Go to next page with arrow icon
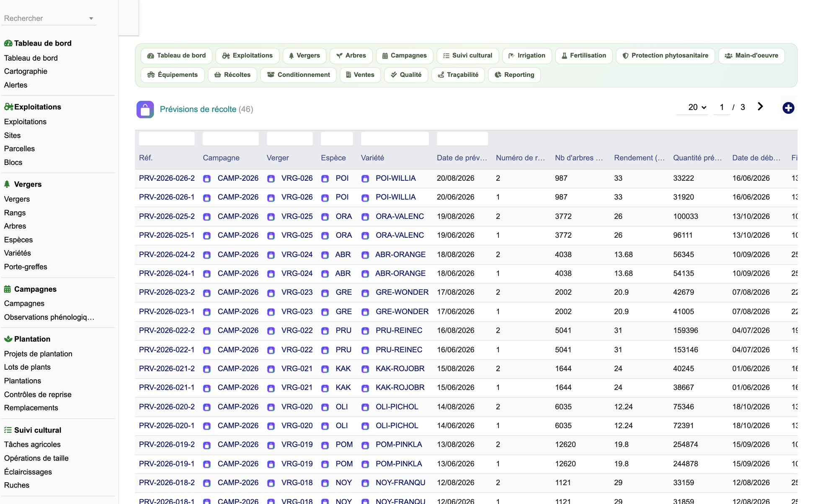This screenshot has height=504, width=815. 760,107
